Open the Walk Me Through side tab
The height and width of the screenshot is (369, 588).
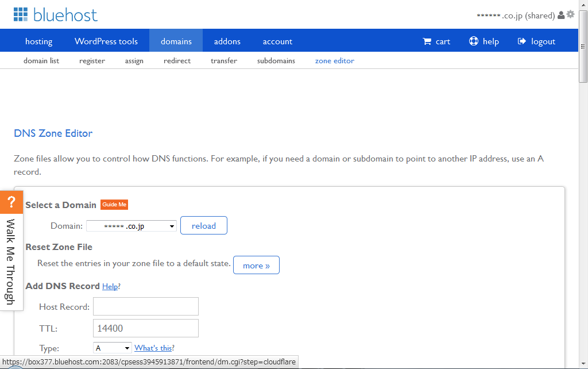11,262
